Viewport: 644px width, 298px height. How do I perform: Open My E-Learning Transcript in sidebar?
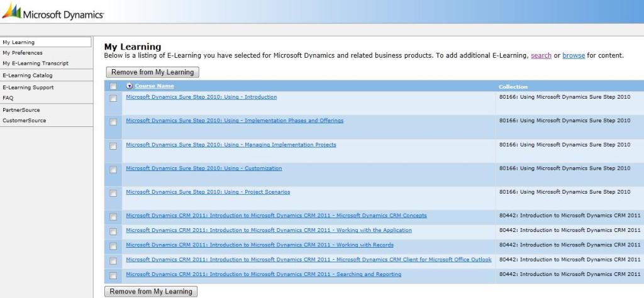[x=35, y=63]
